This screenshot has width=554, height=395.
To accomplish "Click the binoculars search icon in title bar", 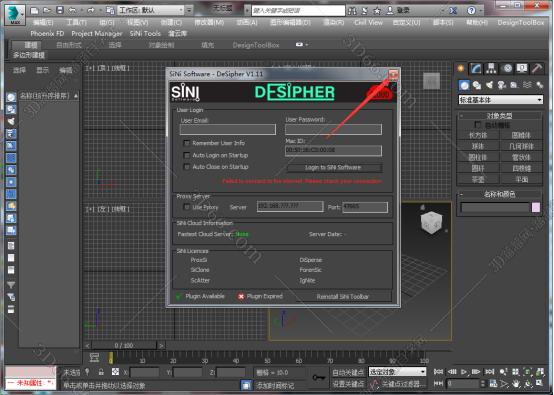I will pyautogui.click(x=352, y=11).
